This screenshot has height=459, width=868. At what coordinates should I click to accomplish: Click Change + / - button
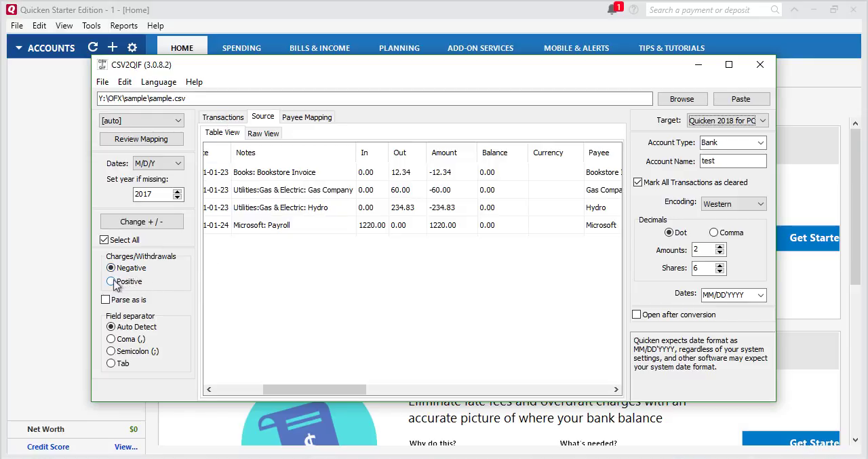pyautogui.click(x=141, y=222)
